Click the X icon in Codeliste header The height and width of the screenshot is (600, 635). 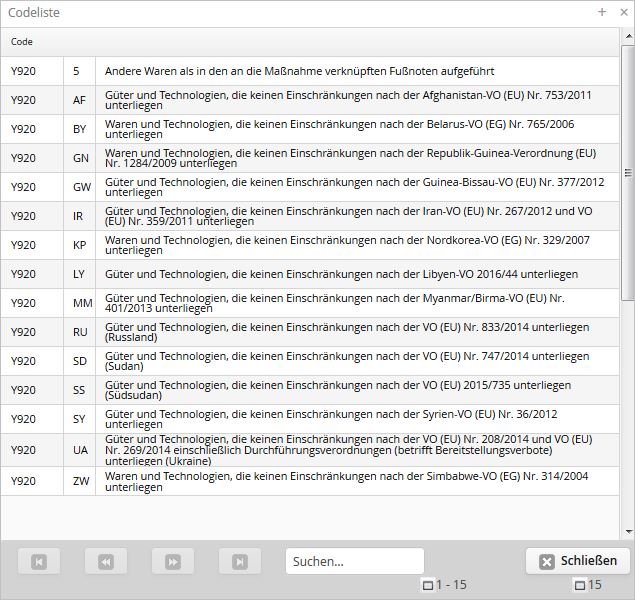[621, 12]
